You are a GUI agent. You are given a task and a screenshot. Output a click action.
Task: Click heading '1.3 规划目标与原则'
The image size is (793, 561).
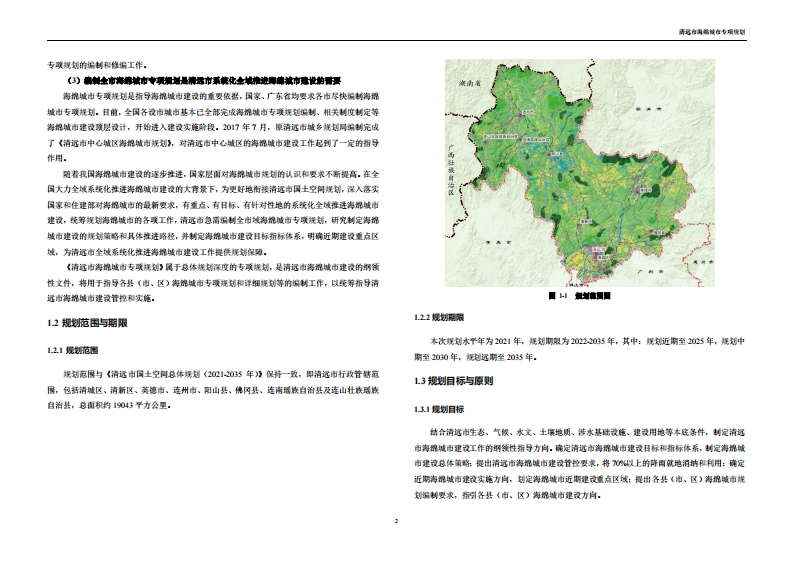454,382
